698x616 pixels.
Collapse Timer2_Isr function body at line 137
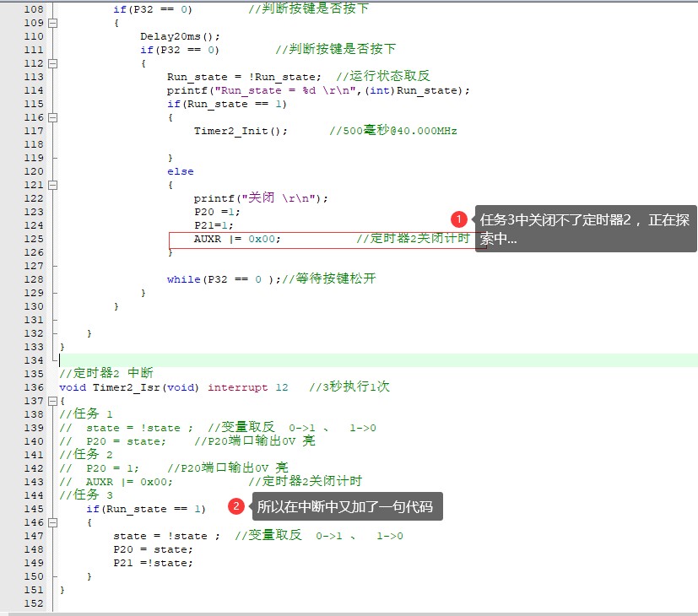point(52,401)
